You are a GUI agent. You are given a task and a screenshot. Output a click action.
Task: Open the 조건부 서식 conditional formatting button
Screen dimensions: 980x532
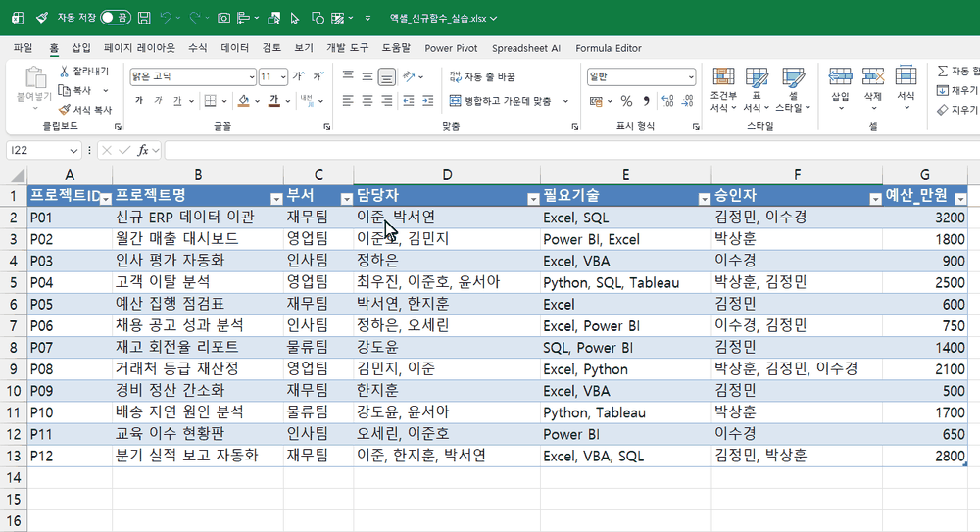click(x=723, y=90)
